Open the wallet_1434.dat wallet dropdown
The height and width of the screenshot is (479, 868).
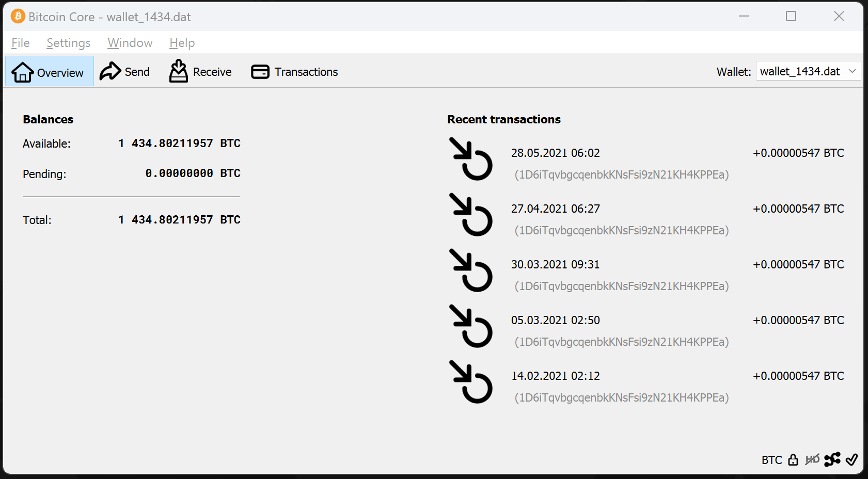point(808,71)
